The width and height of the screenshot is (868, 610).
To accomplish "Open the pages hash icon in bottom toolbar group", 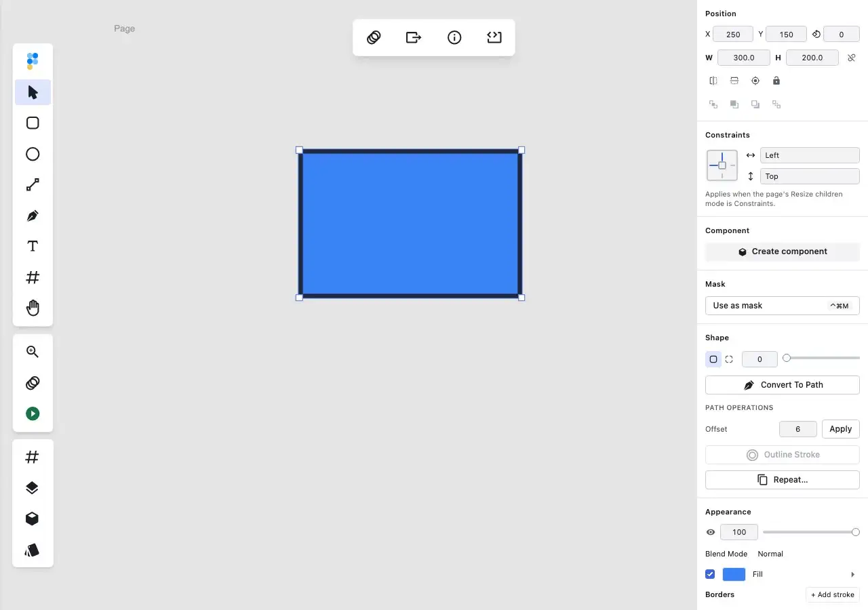I will tap(33, 457).
